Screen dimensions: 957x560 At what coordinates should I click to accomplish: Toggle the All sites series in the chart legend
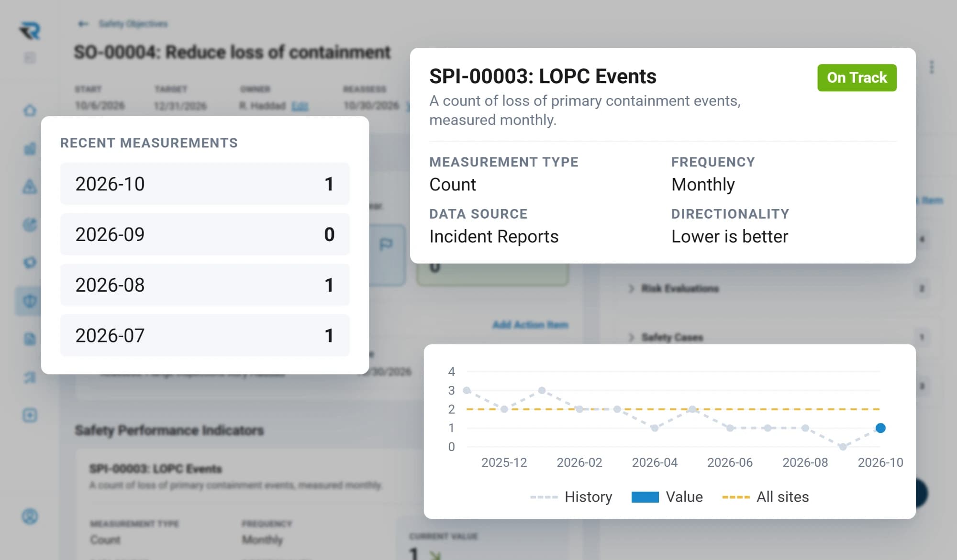(x=766, y=497)
